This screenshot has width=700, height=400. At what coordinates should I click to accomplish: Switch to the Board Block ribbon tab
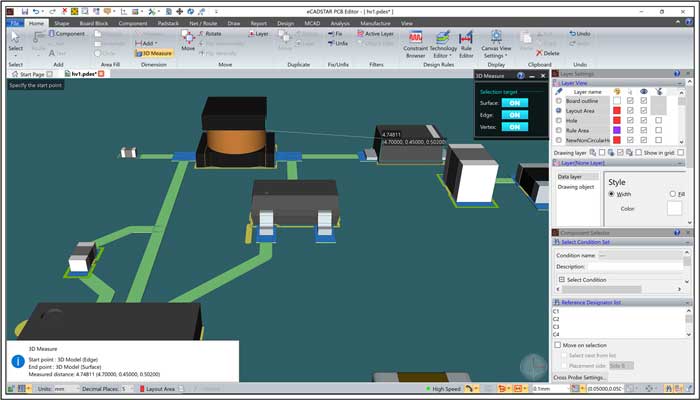click(x=94, y=22)
